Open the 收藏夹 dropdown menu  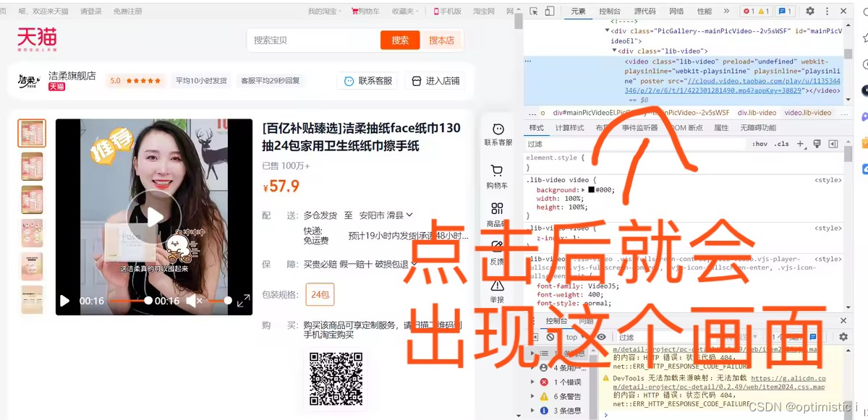[405, 12]
